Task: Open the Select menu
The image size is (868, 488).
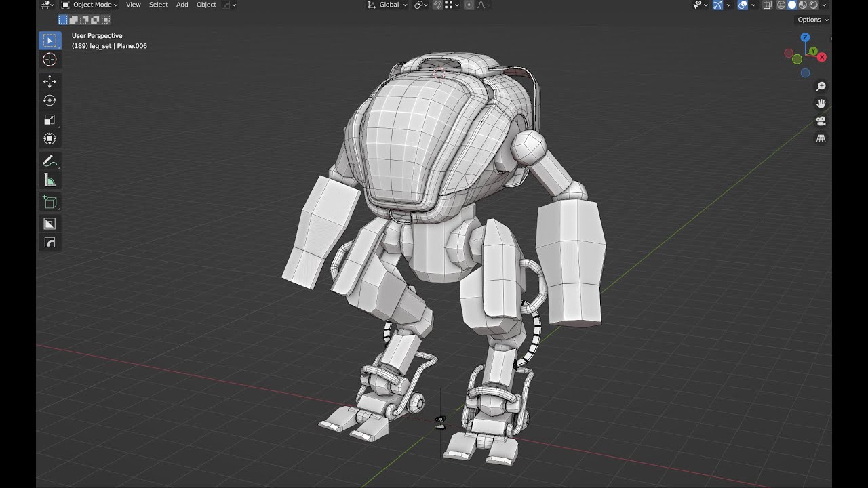Action: tap(158, 5)
